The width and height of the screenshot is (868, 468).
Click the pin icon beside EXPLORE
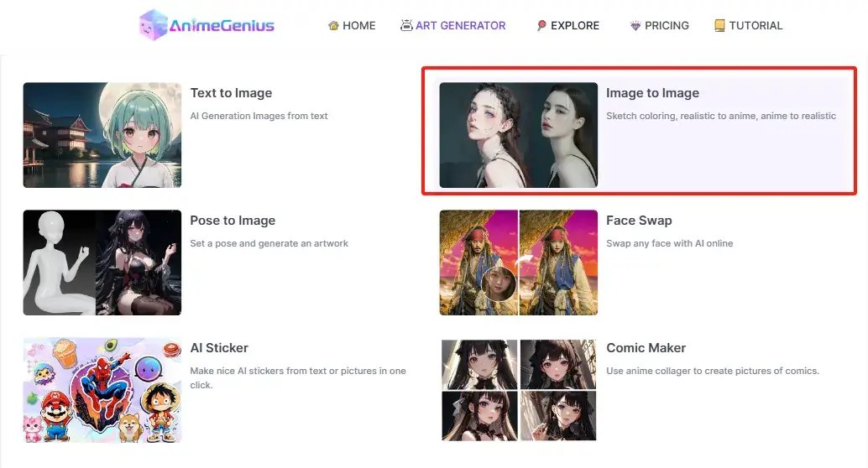click(541, 25)
